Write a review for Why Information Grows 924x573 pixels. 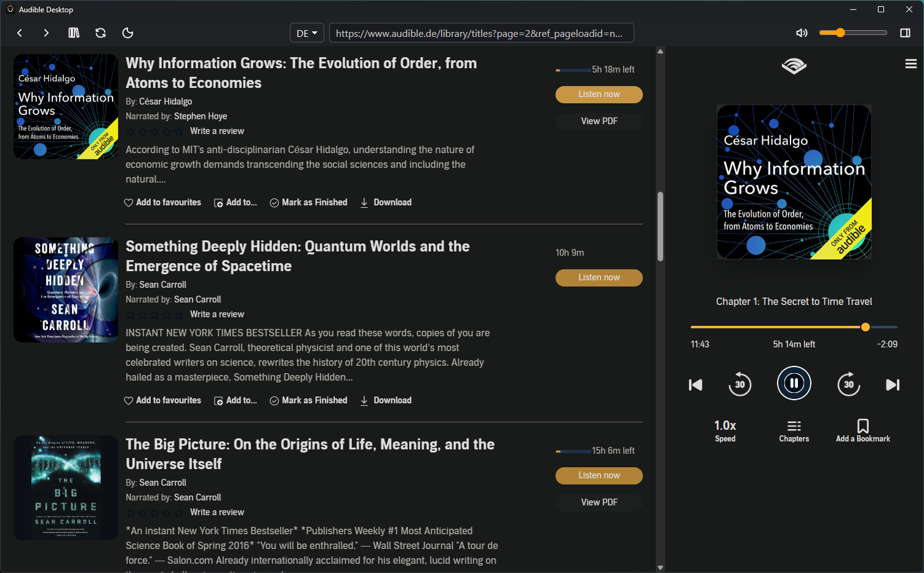pyautogui.click(x=217, y=131)
